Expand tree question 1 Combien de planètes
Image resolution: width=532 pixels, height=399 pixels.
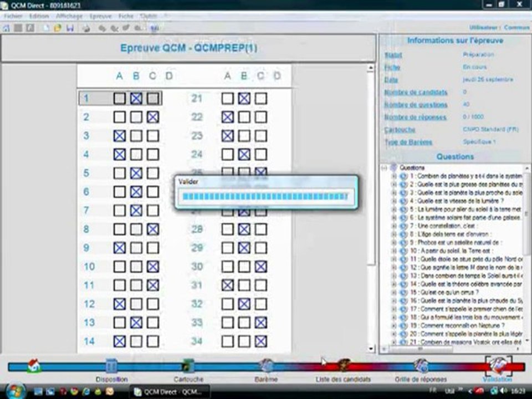[394, 176]
